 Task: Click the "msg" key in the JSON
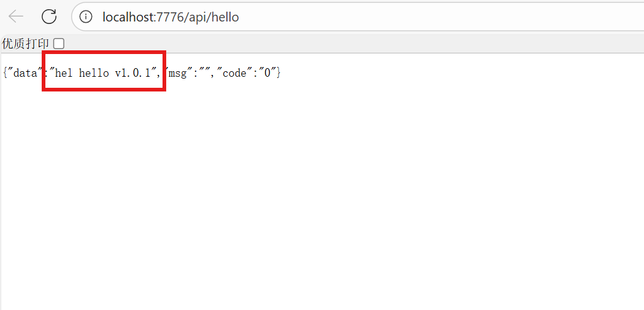(177, 73)
